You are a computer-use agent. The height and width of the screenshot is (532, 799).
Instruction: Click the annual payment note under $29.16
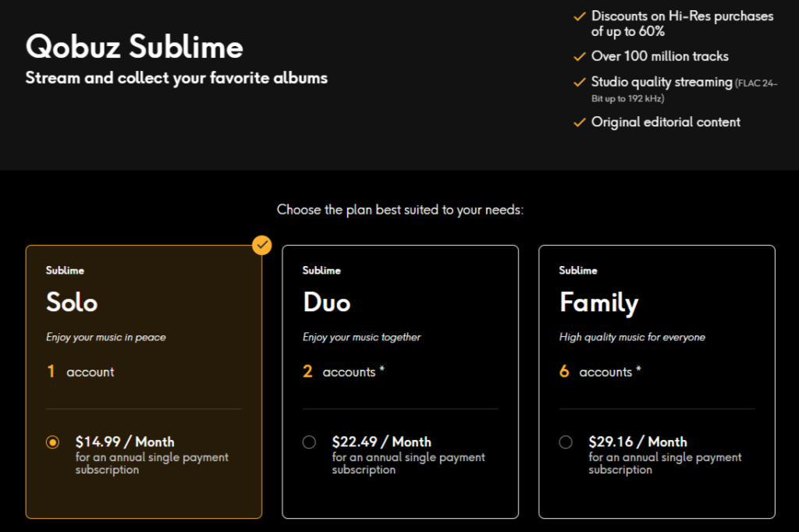click(665, 463)
